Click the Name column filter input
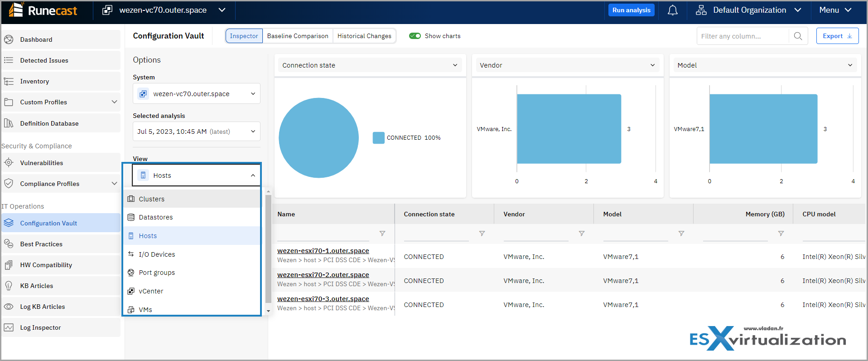This screenshot has width=868, height=361. (x=323, y=234)
